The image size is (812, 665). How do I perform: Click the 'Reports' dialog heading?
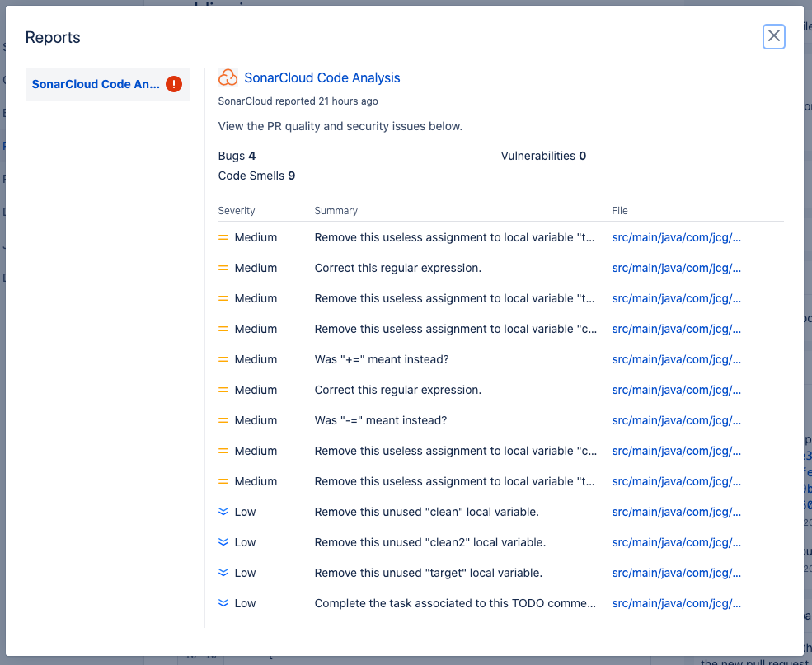coord(53,37)
